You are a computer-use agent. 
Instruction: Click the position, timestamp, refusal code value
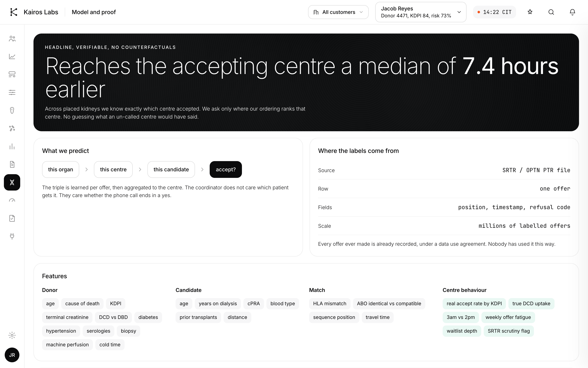[x=514, y=207]
